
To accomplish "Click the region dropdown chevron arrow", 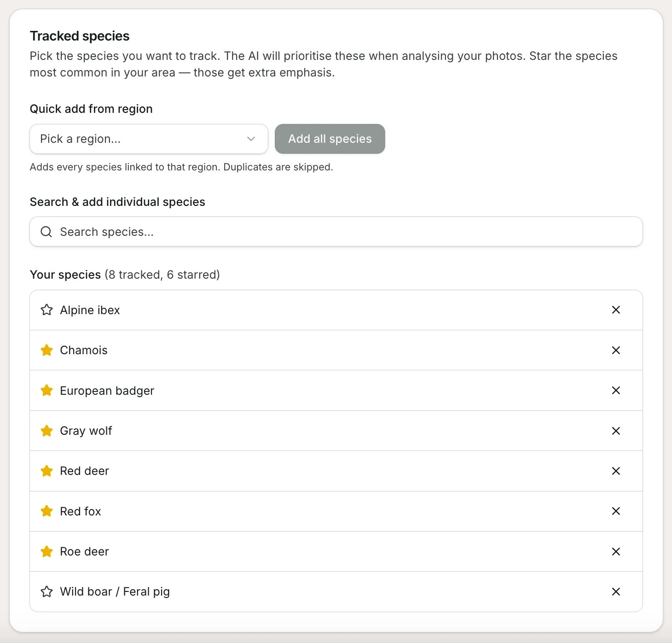I will pyautogui.click(x=251, y=139).
